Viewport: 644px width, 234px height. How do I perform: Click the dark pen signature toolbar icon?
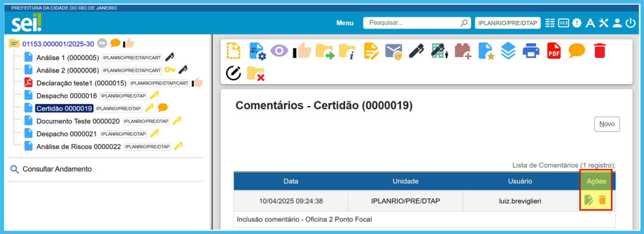coord(416,51)
